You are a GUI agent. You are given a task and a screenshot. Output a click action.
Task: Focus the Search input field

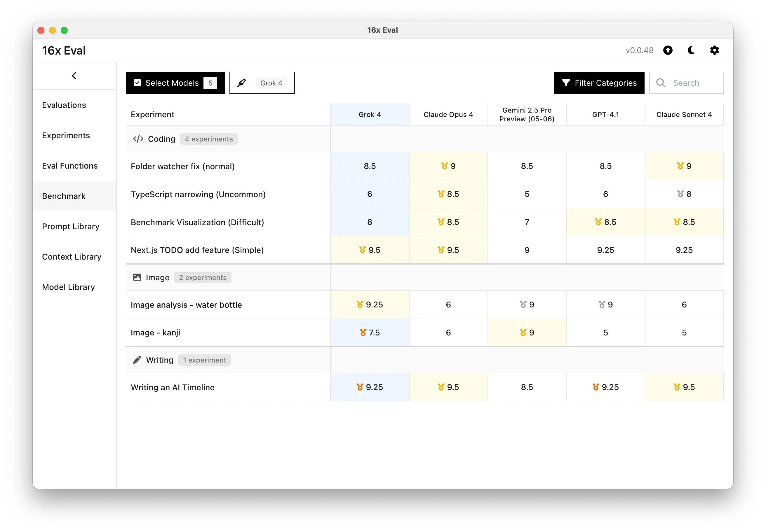pyautogui.click(x=686, y=83)
